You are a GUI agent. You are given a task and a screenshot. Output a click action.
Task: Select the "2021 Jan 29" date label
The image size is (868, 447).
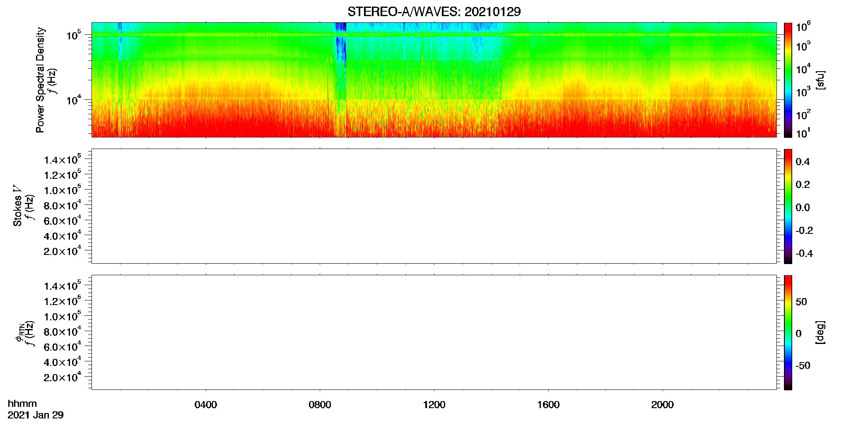click(36, 415)
